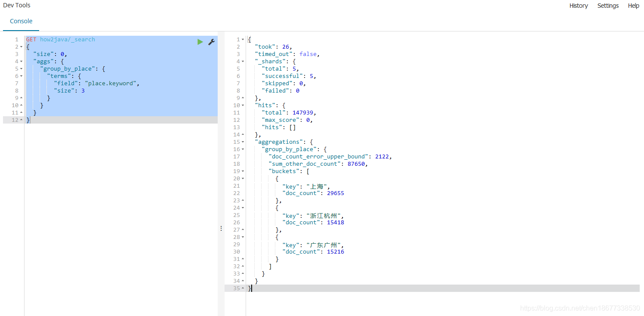This screenshot has height=316, width=644.
Task: Click the "max_score": 0 line
Action: [x=287, y=120]
